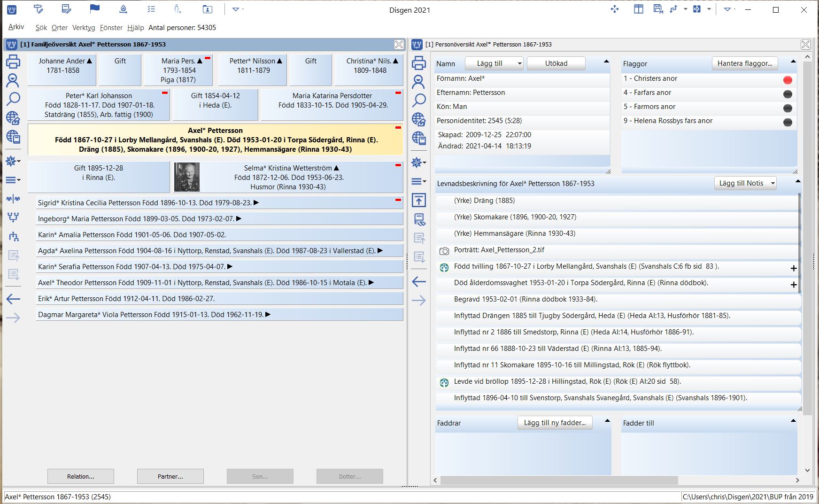Collapse the Flaggor section arrow
This screenshot has width=819, height=504.
click(793, 62)
